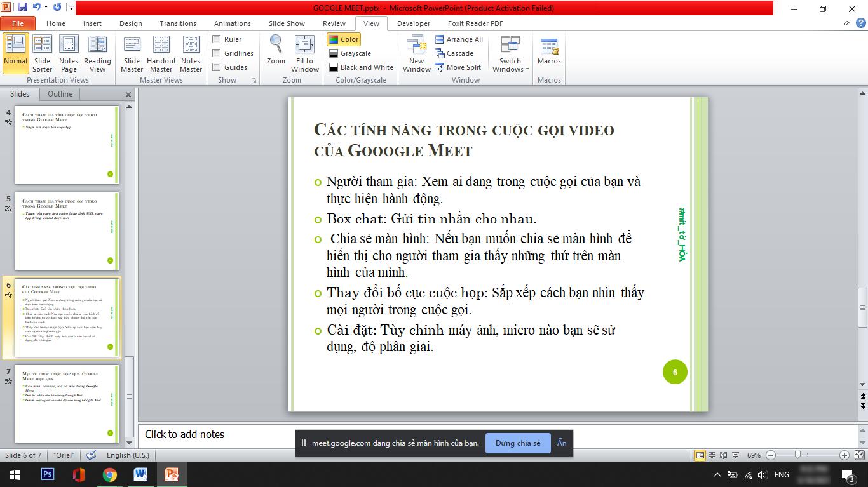This screenshot has width=868, height=487.
Task: Open Windows Start menu
Action: coord(15,474)
